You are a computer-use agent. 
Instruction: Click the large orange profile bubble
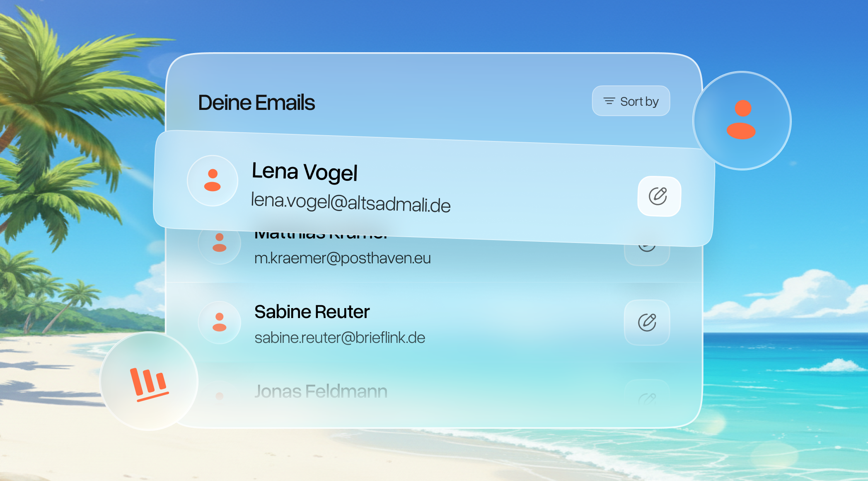tap(742, 121)
